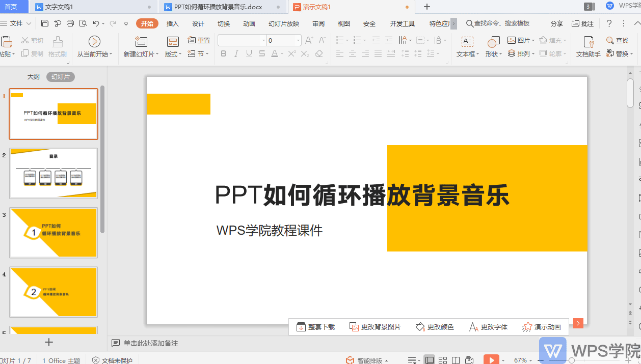Switch to normal view icon in status bar
This screenshot has height=364, width=641.
[430, 360]
